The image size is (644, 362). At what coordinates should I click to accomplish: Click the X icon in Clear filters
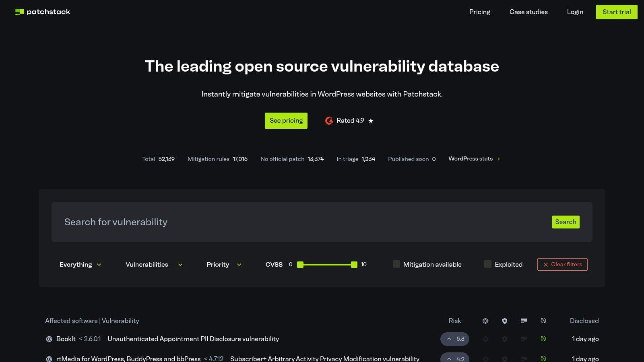click(546, 265)
